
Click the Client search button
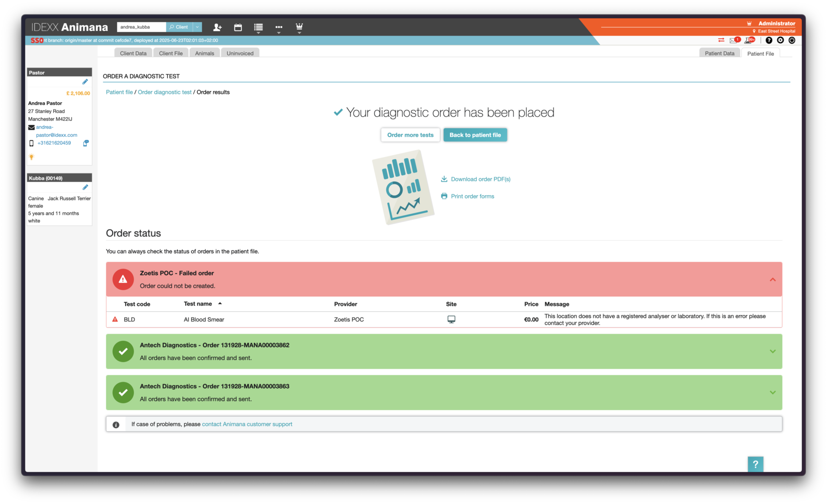(x=179, y=27)
